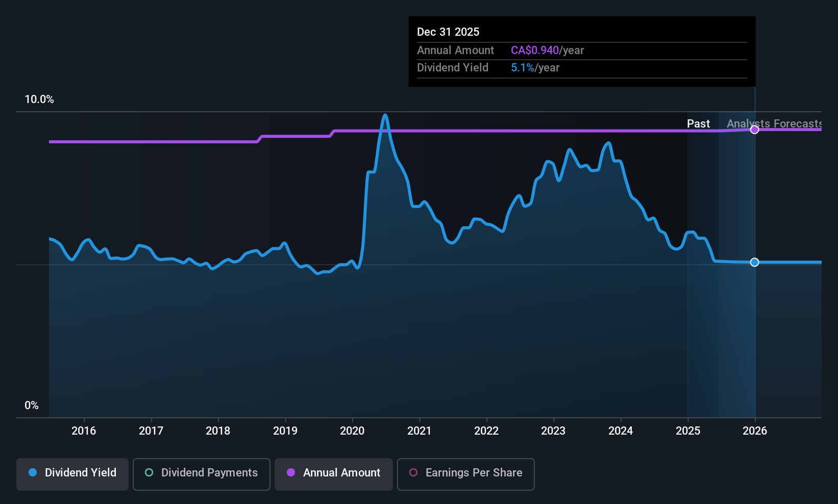Click the blue Dividend Yield data point
838x504 pixels.
pyautogui.click(x=755, y=262)
